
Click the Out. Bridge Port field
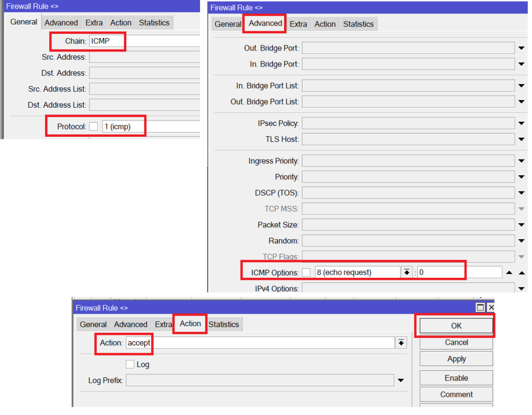(x=408, y=48)
